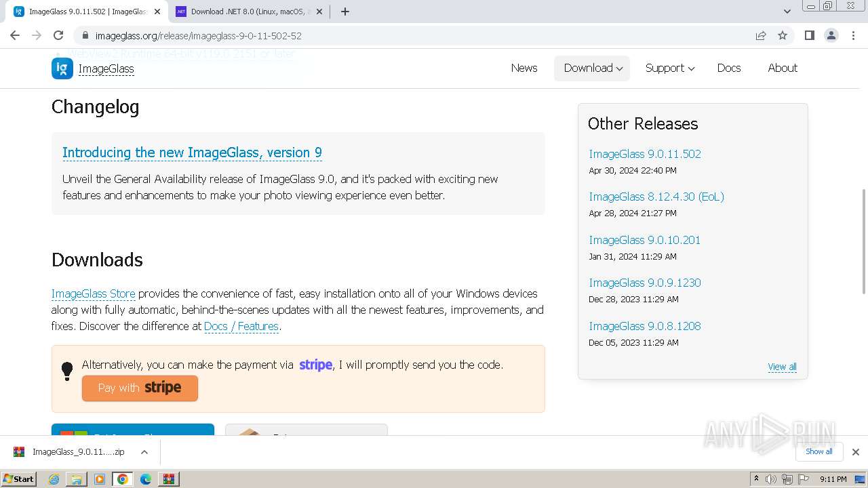Go to the News page
Viewport: 868px width, 488px height.
[x=524, y=68]
